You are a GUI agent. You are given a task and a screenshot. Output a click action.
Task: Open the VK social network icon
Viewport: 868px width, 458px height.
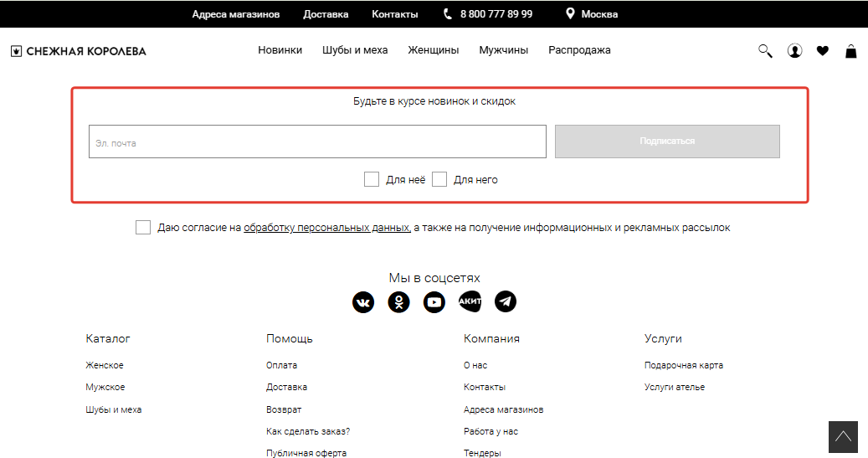point(363,301)
